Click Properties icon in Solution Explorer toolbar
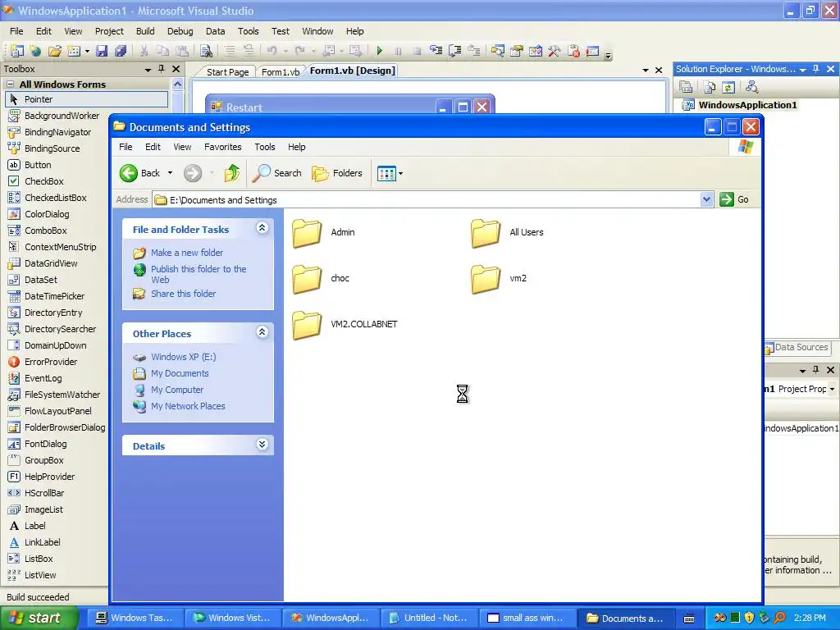 point(686,87)
